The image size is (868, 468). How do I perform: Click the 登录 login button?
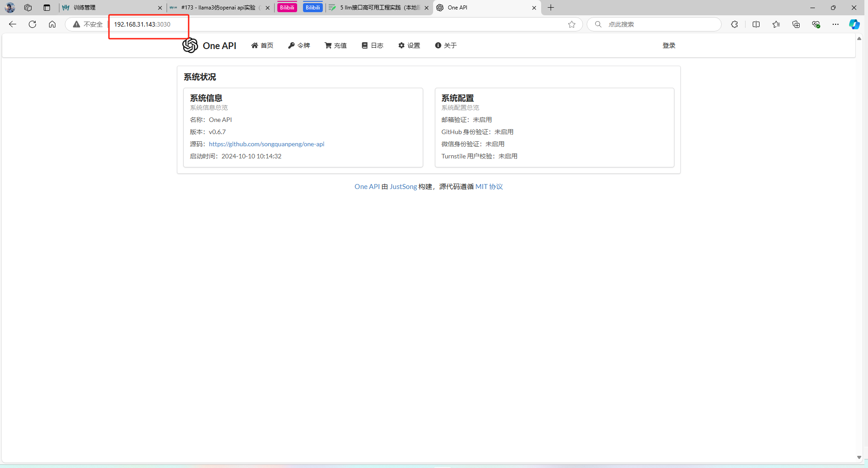pyautogui.click(x=669, y=45)
